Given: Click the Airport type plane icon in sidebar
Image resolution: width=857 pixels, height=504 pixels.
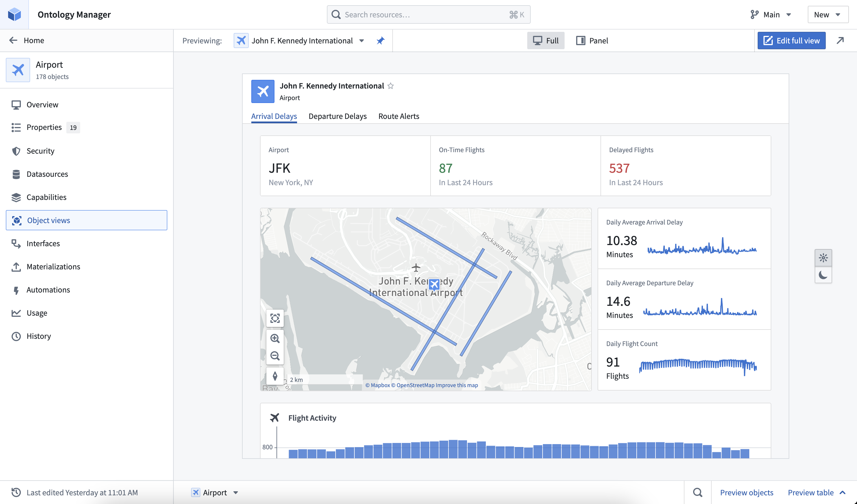Looking at the screenshot, I should 18,70.
